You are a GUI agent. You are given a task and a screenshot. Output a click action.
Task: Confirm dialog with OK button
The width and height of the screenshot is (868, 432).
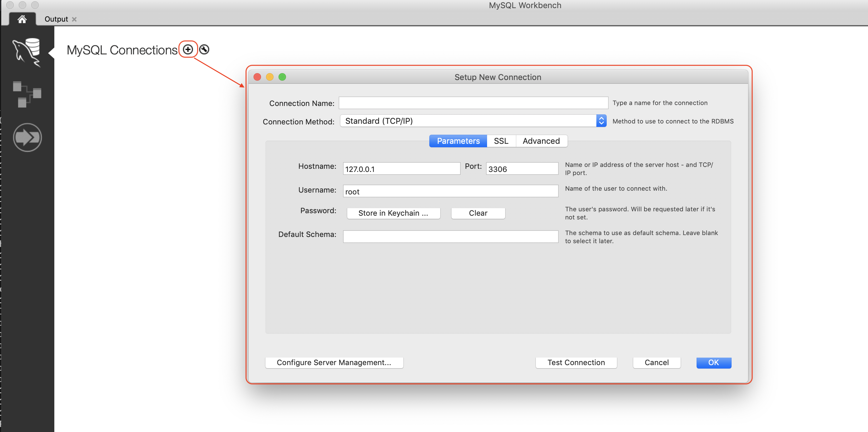[x=713, y=363]
